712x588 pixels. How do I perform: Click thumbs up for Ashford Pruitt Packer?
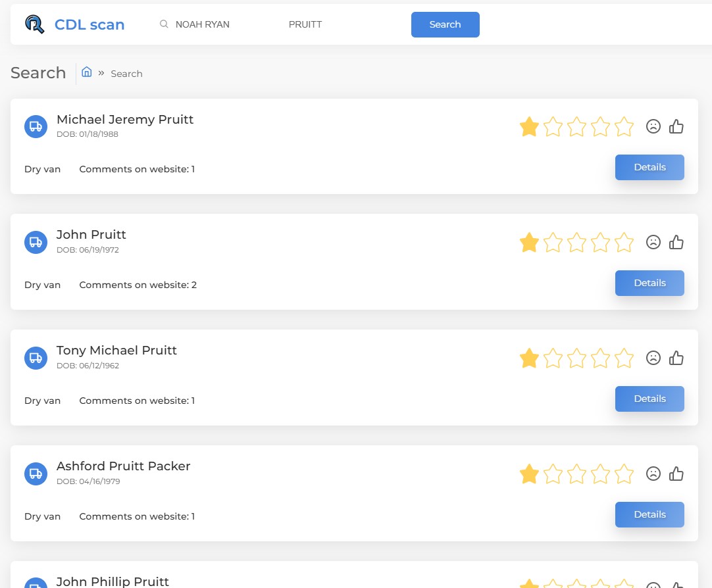click(x=676, y=473)
